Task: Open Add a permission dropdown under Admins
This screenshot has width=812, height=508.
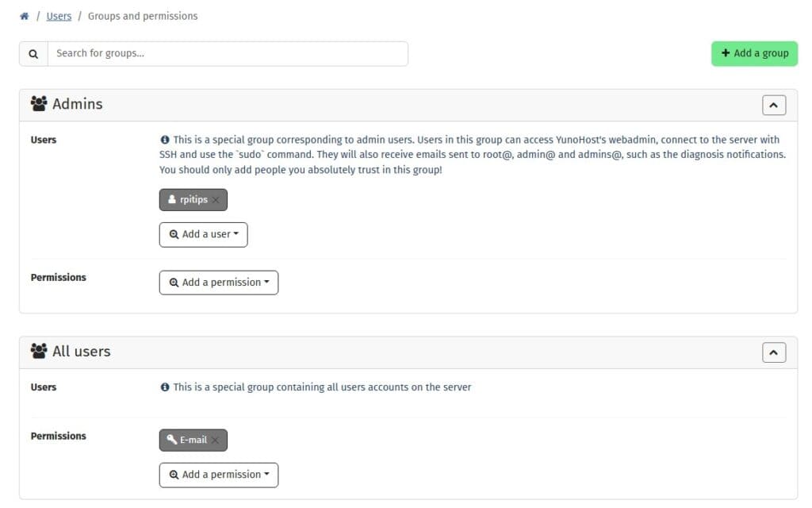Action: click(x=219, y=283)
